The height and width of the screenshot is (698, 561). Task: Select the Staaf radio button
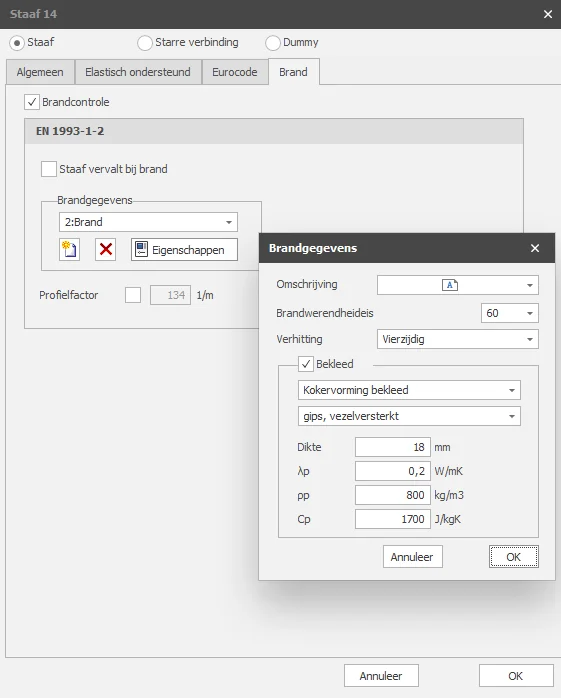(17, 43)
